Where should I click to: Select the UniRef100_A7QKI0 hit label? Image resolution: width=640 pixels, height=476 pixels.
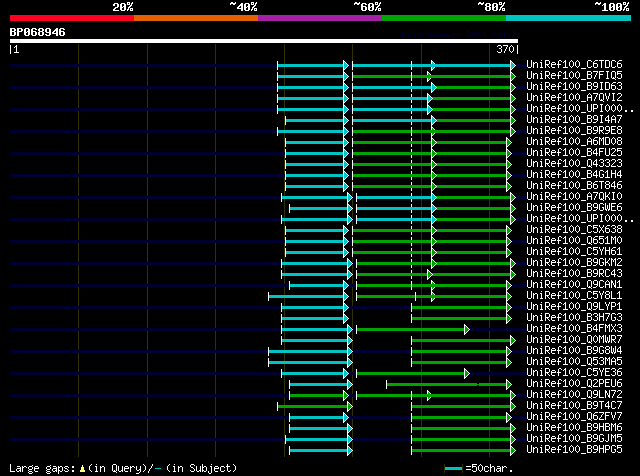point(574,197)
